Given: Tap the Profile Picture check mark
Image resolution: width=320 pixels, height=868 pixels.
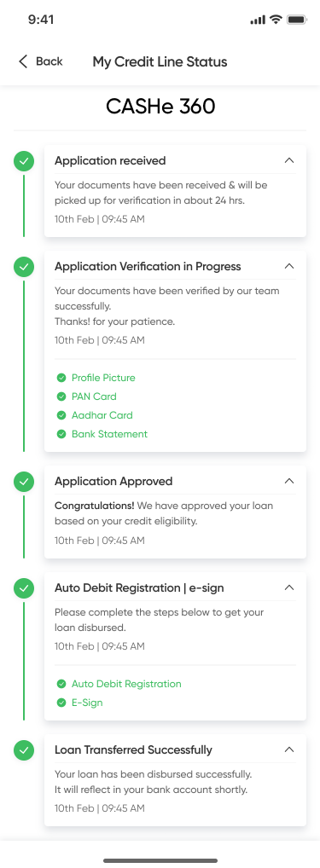Looking at the screenshot, I should click(x=61, y=378).
